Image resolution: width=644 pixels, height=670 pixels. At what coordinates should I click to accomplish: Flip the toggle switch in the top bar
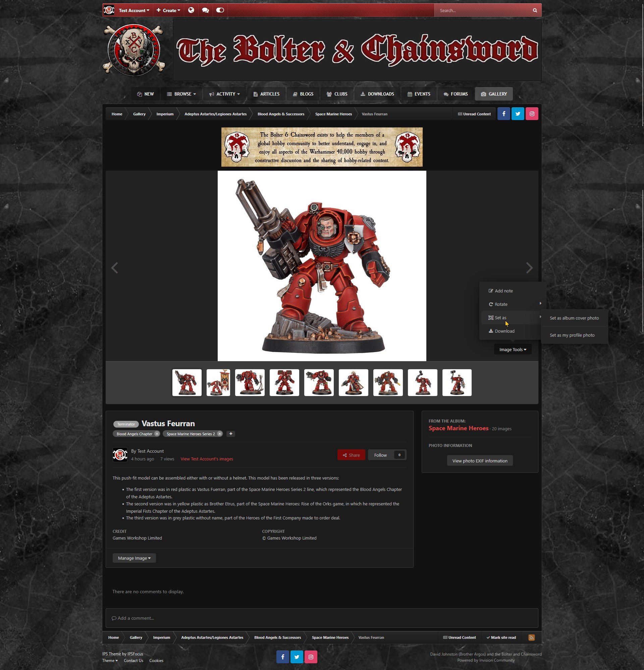click(x=220, y=10)
